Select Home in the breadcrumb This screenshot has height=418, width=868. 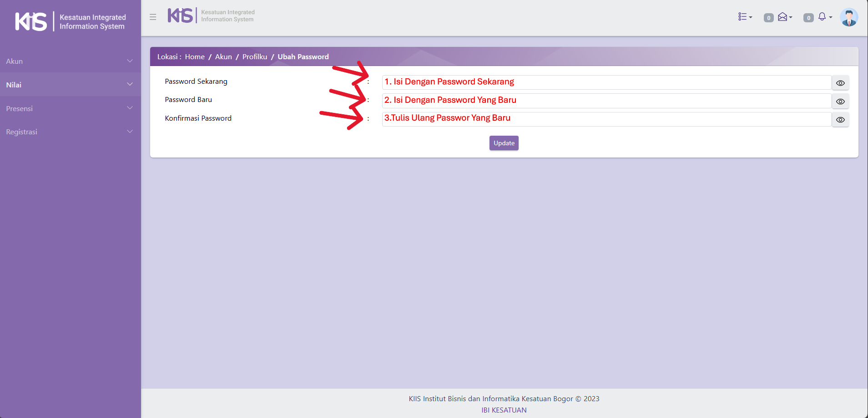[195, 56]
